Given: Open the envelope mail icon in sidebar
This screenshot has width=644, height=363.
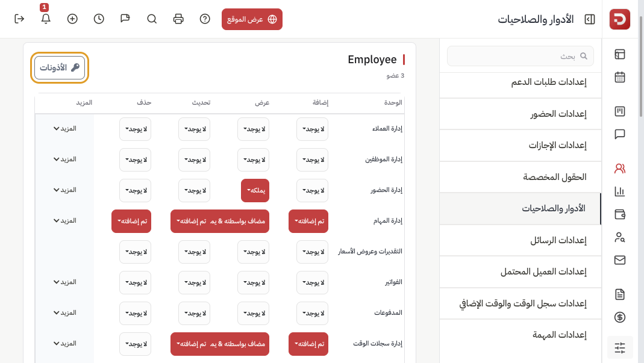Looking at the screenshot, I should pyautogui.click(x=620, y=260).
